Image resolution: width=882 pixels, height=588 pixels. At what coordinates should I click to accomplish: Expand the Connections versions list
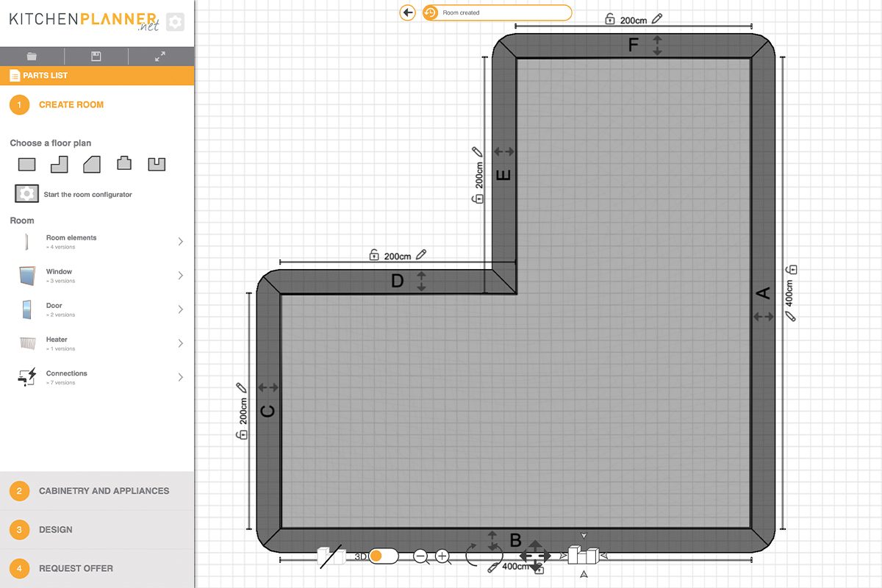point(180,377)
